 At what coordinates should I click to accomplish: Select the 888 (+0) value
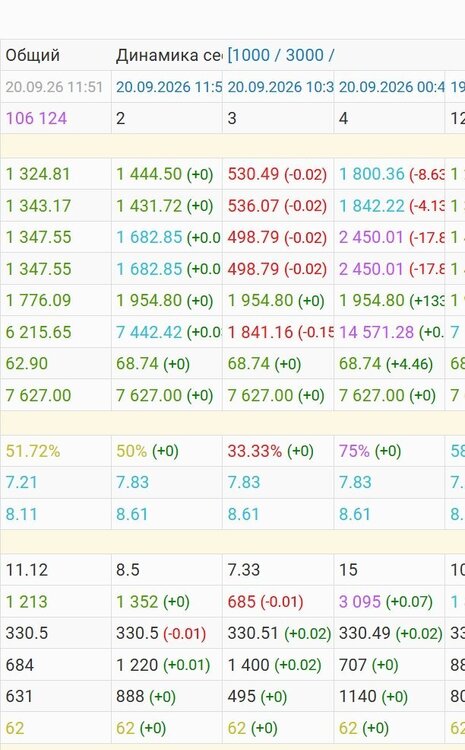(146, 696)
